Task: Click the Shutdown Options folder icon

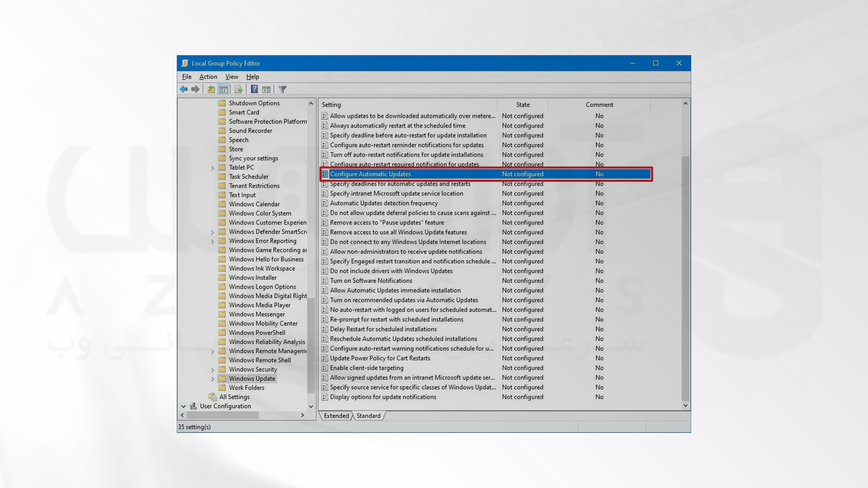Action: (x=222, y=103)
